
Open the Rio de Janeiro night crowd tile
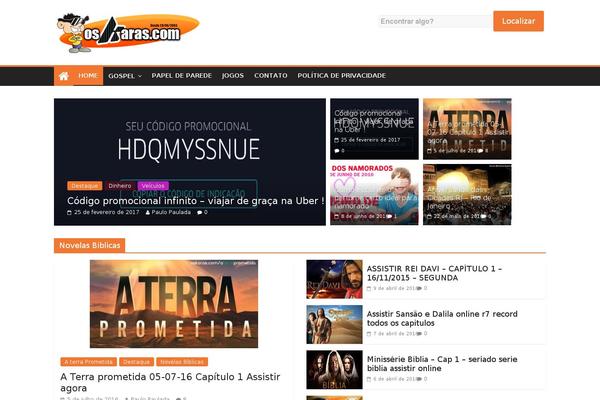coord(467,194)
